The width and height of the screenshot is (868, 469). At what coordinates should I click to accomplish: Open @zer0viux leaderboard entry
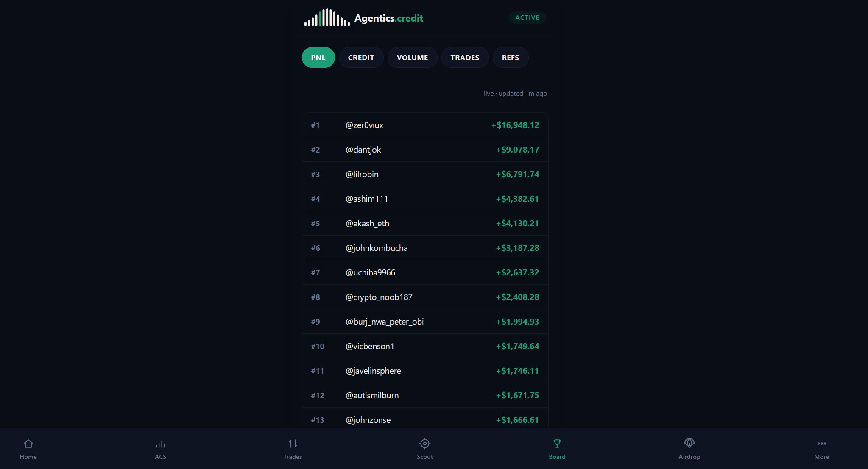425,125
